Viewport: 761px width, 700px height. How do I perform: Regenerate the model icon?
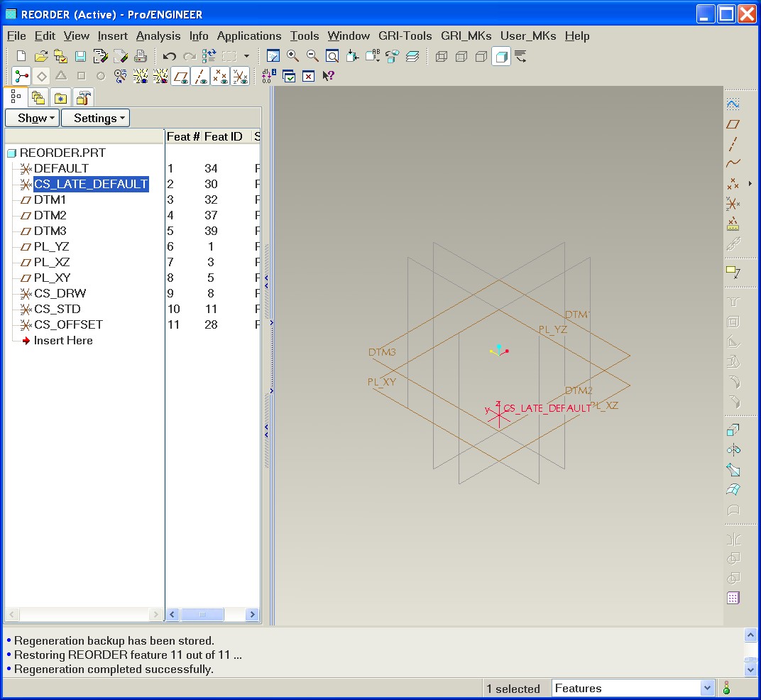[x=209, y=56]
